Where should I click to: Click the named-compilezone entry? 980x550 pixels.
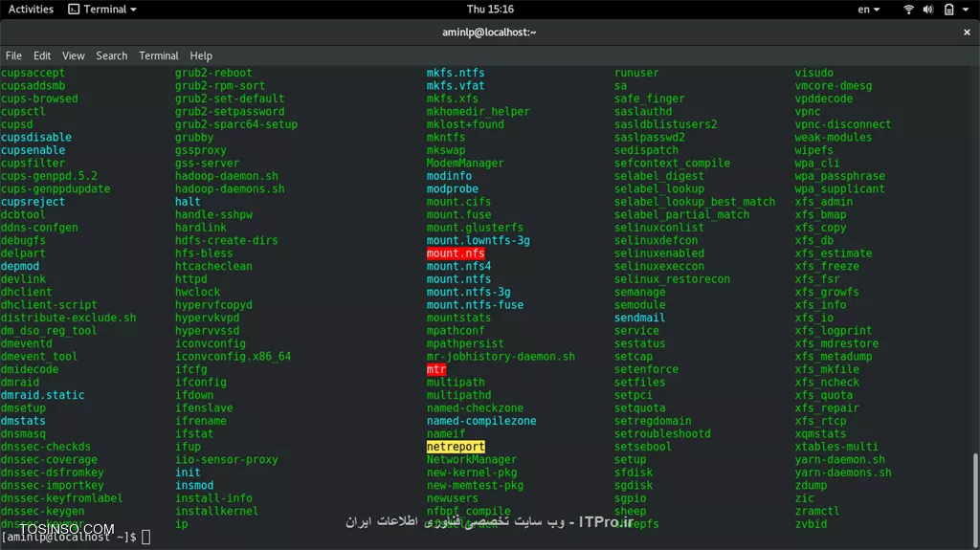point(481,421)
